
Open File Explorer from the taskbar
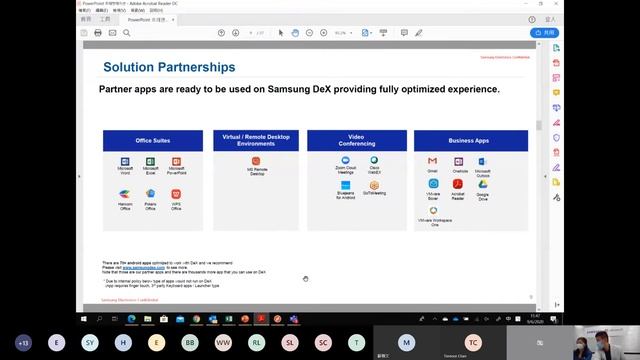148,319
